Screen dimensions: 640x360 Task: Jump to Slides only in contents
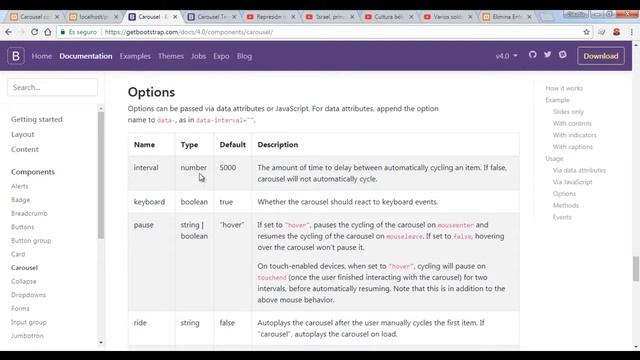tap(568, 111)
